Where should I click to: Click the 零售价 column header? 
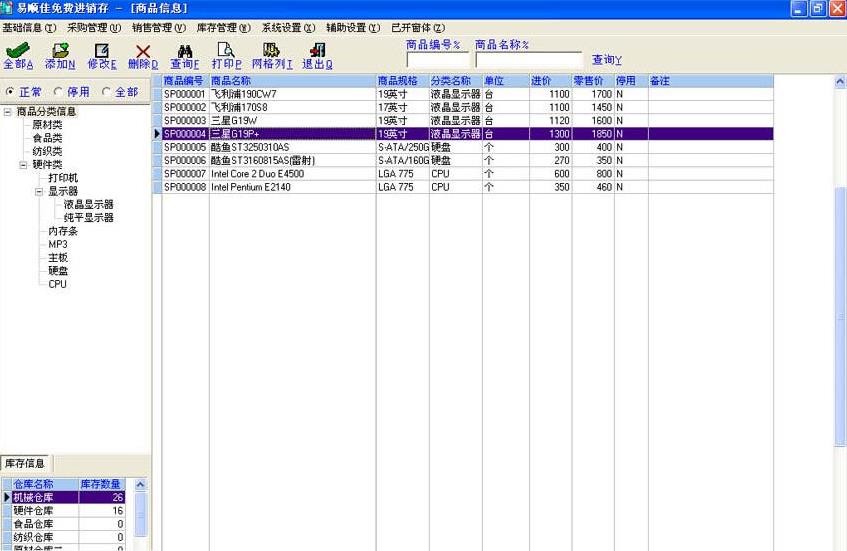pos(588,80)
